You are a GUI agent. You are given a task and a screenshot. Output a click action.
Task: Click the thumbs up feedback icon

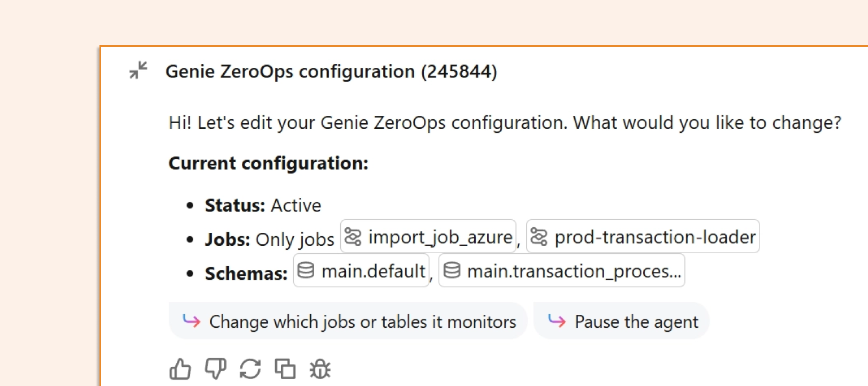pos(180,369)
